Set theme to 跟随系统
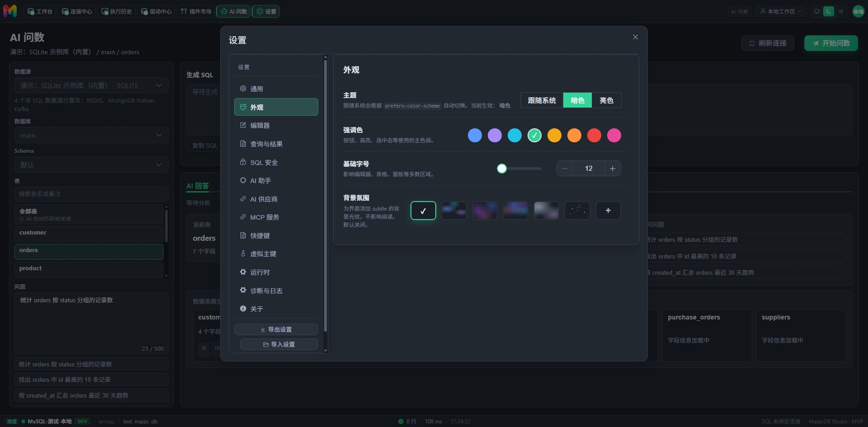Screen dimensions: 868x427 click(542, 100)
